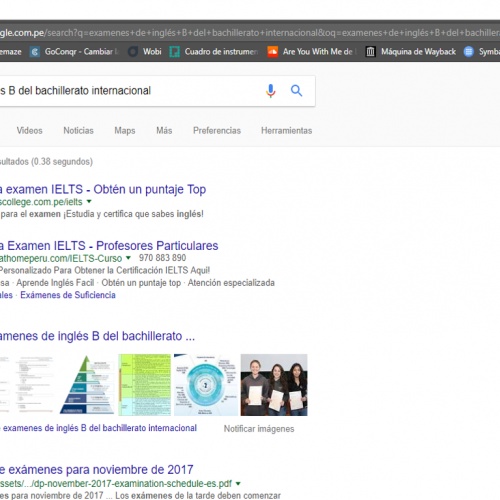Open the Más search menu

coord(164,131)
